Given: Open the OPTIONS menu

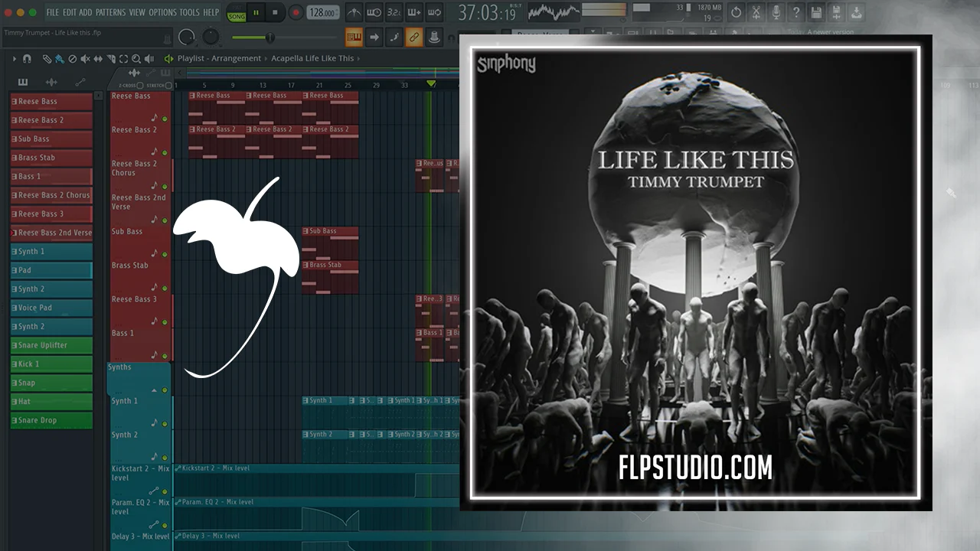Looking at the screenshot, I should (x=162, y=12).
